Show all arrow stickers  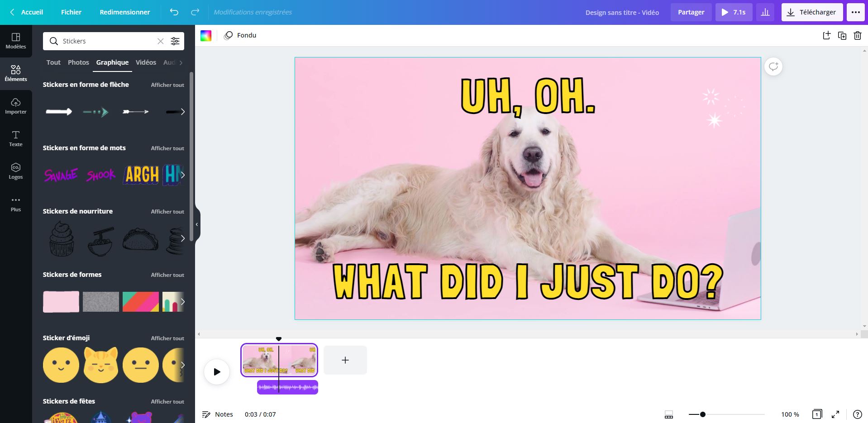[167, 85]
